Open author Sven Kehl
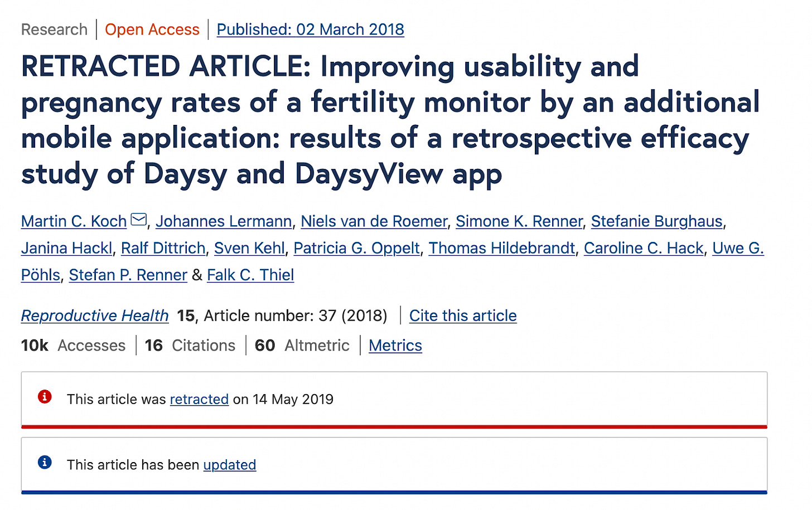The width and height of the screenshot is (812, 510). point(249,248)
